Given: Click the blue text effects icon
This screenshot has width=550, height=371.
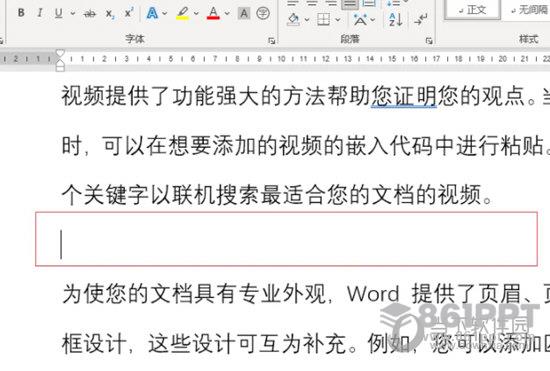Looking at the screenshot, I should click(152, 13).
